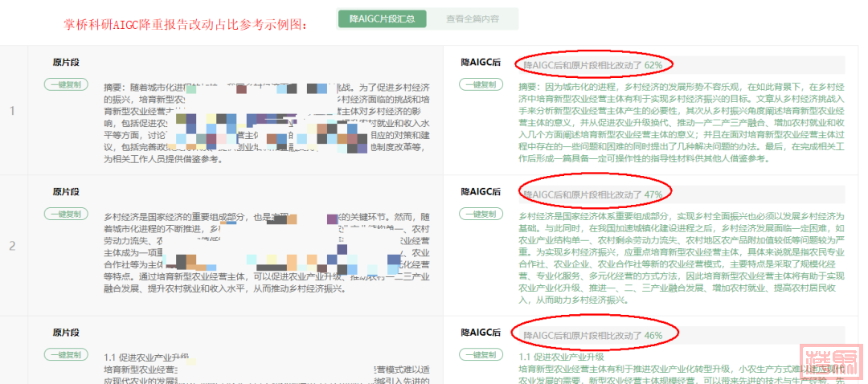Copy the original segment in row 2

point(66,214)
